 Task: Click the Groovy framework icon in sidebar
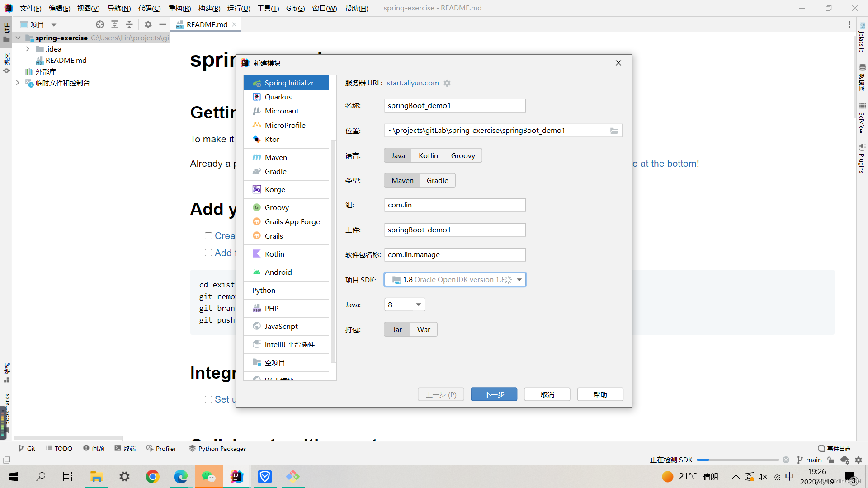point(256,207)
